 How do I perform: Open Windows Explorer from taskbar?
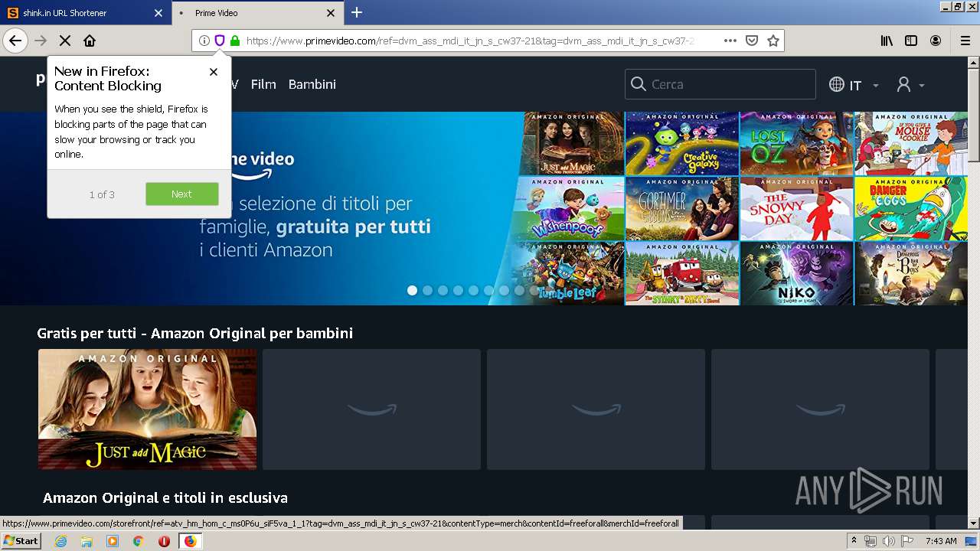click(x=87, y=541)
